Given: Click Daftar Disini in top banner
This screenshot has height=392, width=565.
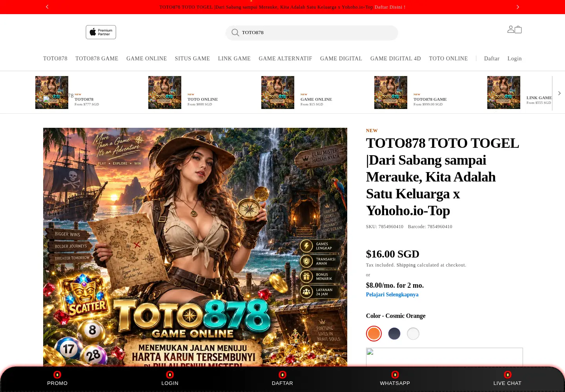Looking at the screenshot, I should pyautogui.click(x=390, y=7).
